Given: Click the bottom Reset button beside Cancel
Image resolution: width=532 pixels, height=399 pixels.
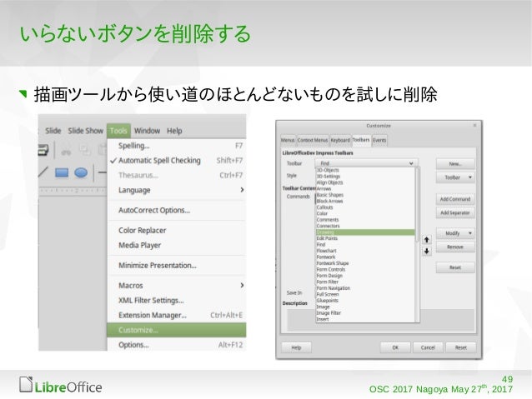Looking at the screenshot, I should tap(461, 347).
